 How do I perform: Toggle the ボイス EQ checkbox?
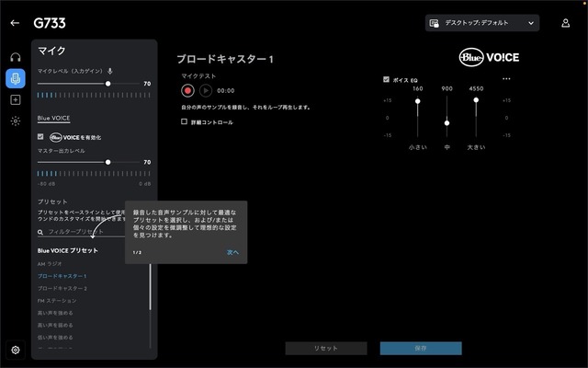(x=386, y=79)
